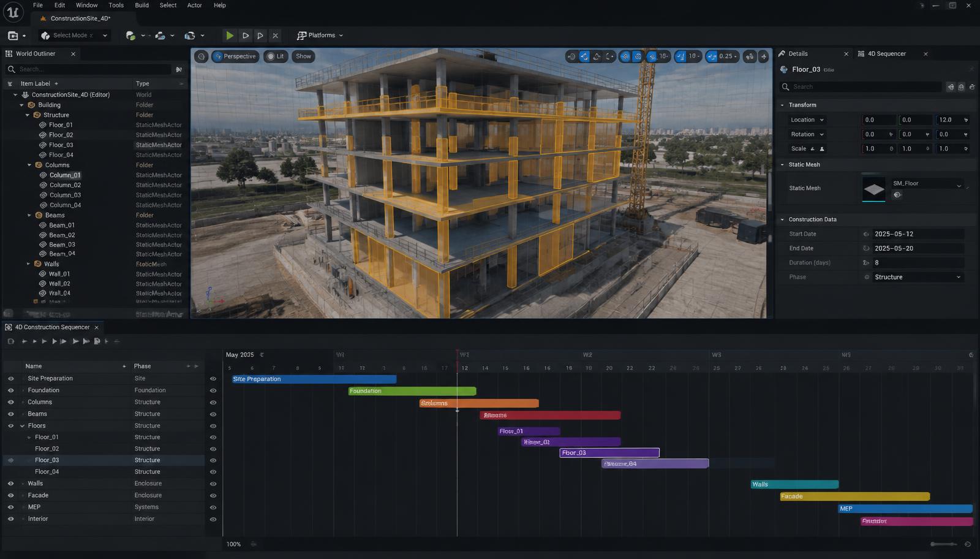Click the Start Date field 2025-05-12
Screen dimensions: 980x559
918,234
